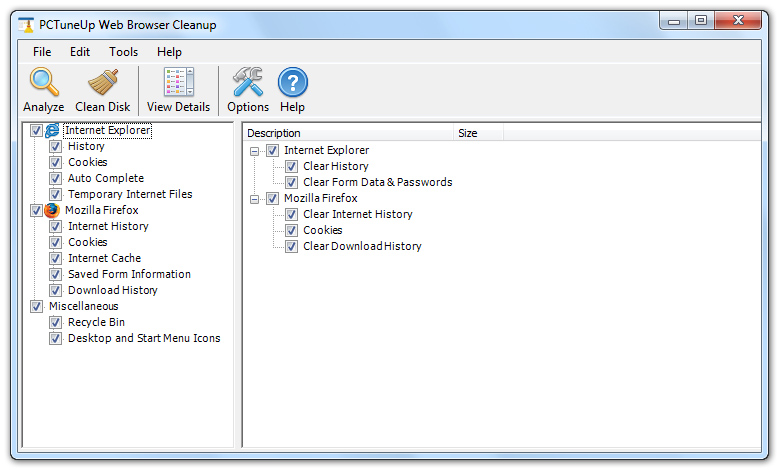This screenshot has width=779, height=470.
Task: Select the Internet Explorer label in left tree
Action: [x=108, y=130]
